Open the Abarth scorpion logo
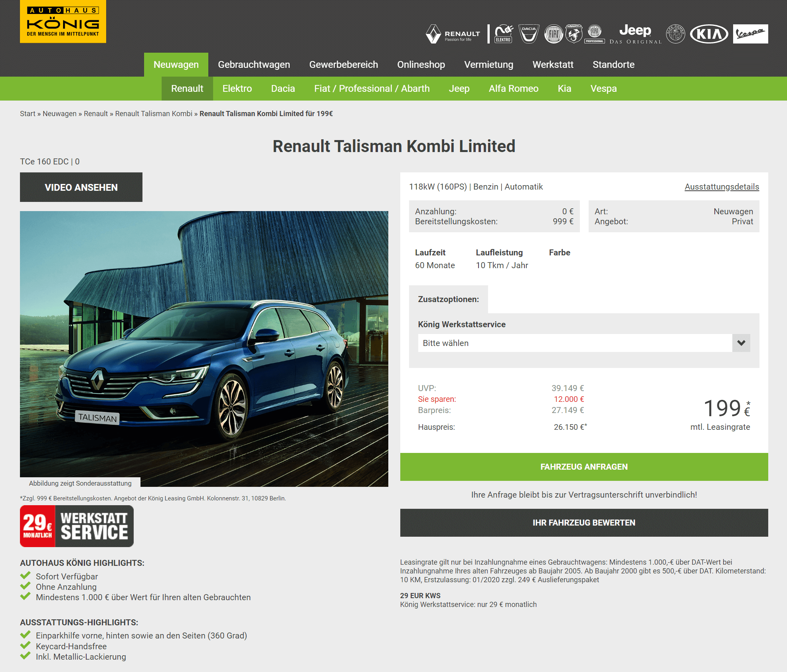Viewport: 787px width, 672px height. click(574, 34)
